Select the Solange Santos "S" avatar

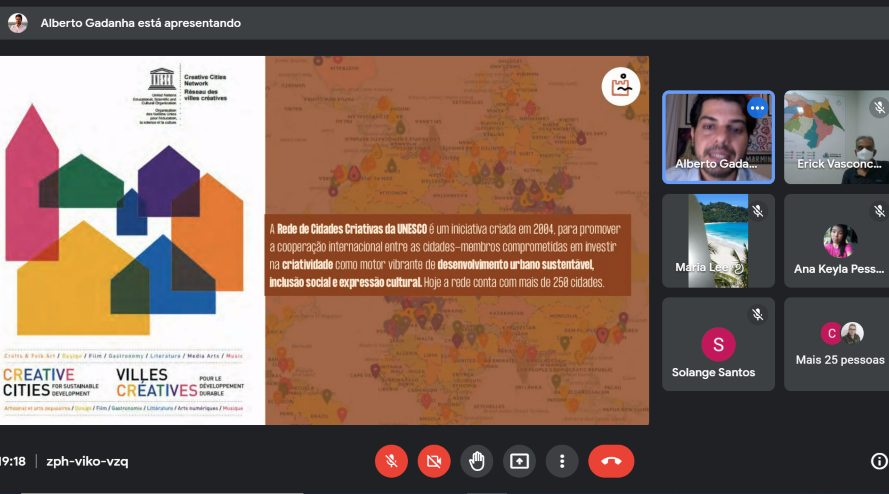pos(717,344)
